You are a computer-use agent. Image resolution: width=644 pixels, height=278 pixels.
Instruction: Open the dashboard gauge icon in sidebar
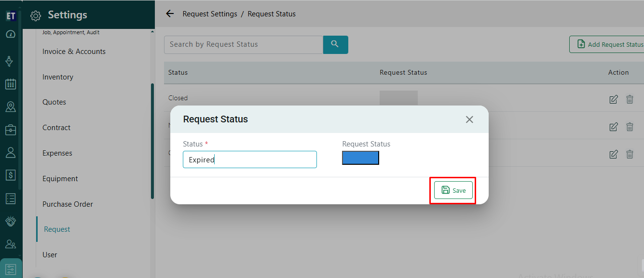tap(11, 34)
